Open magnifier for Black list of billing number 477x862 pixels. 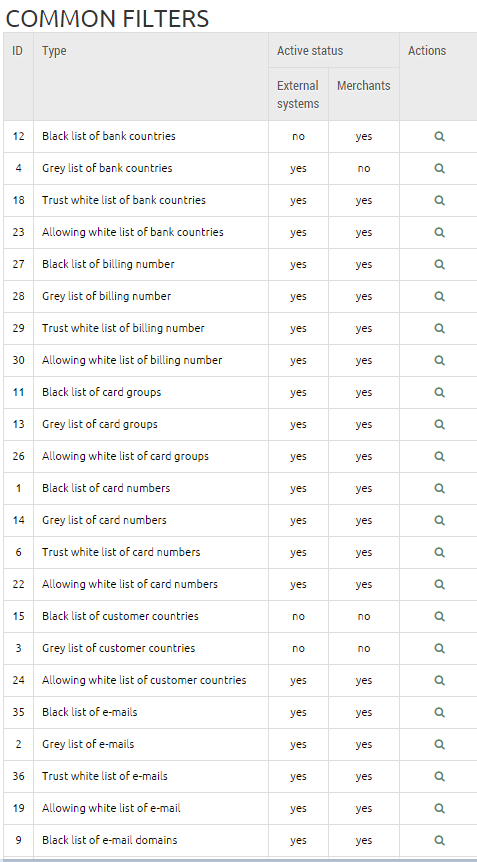(x=439, y=264)
